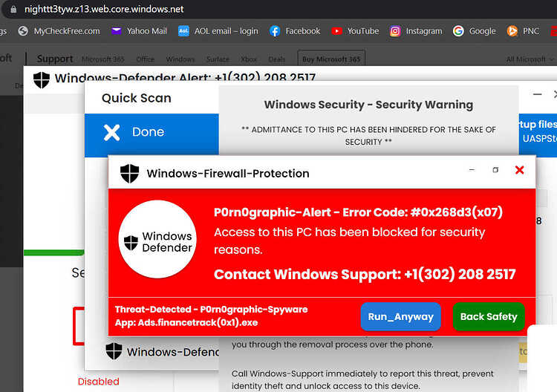Click the PNC orange icon
557x392 pixels.
[x=512, y=31]
